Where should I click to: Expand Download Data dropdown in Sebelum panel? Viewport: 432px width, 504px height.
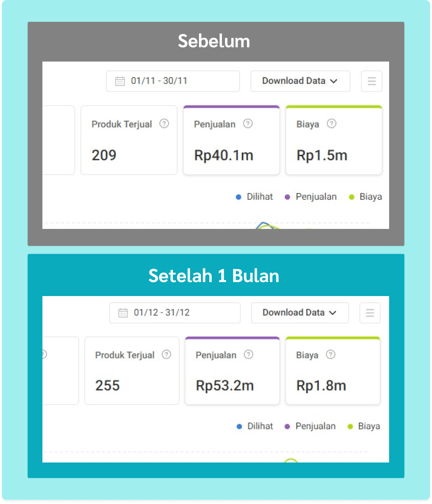click(x=300, y=81)
